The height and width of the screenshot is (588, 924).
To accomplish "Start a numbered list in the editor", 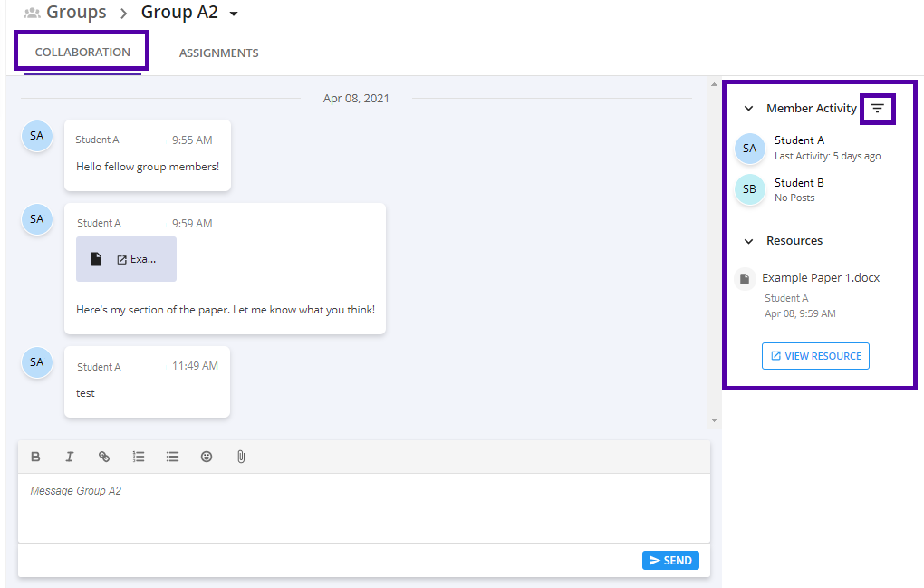I will coord(139,457).
